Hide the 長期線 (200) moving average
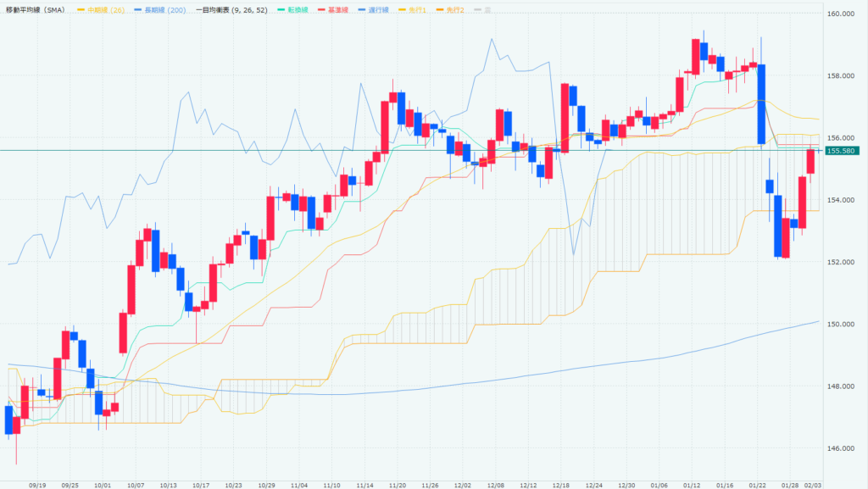868x489 pixels. 159,9
